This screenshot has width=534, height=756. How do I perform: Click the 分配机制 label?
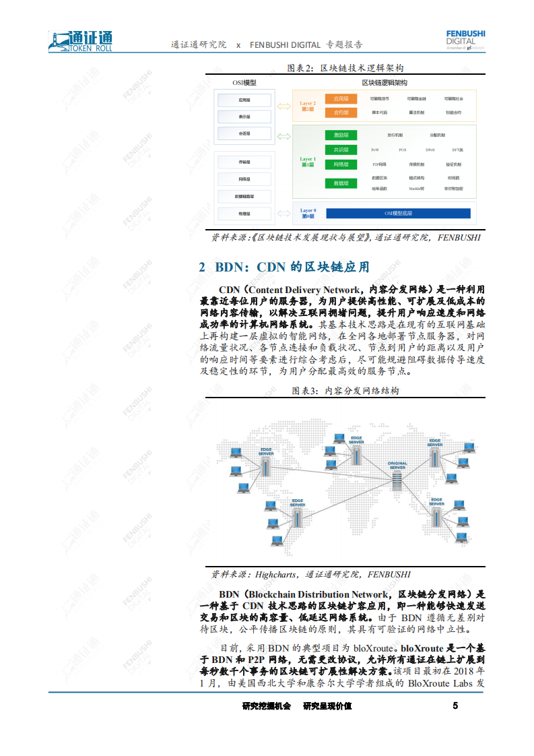click(x=437, y=135)
